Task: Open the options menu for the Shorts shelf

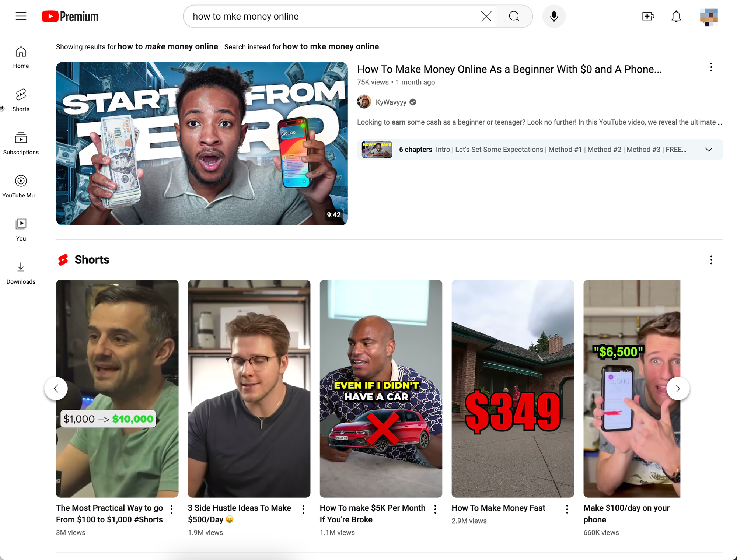Action: click(711, 260)
